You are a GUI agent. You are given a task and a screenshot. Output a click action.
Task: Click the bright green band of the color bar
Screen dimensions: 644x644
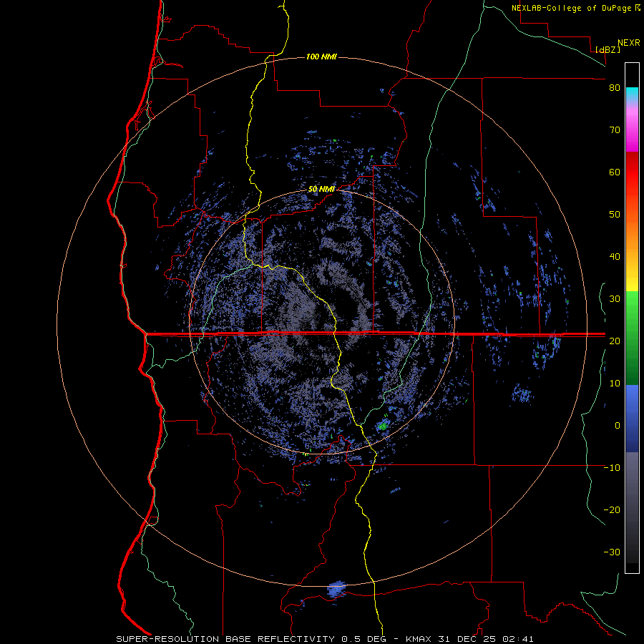(x=632, y=304)
